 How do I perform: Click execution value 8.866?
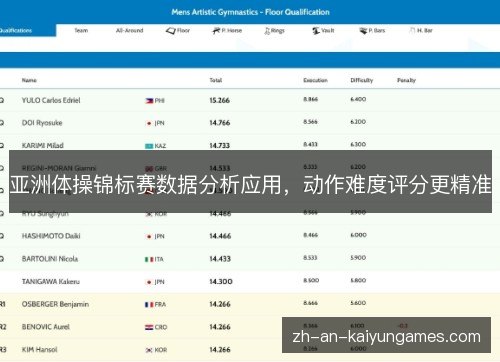point(310,99)
